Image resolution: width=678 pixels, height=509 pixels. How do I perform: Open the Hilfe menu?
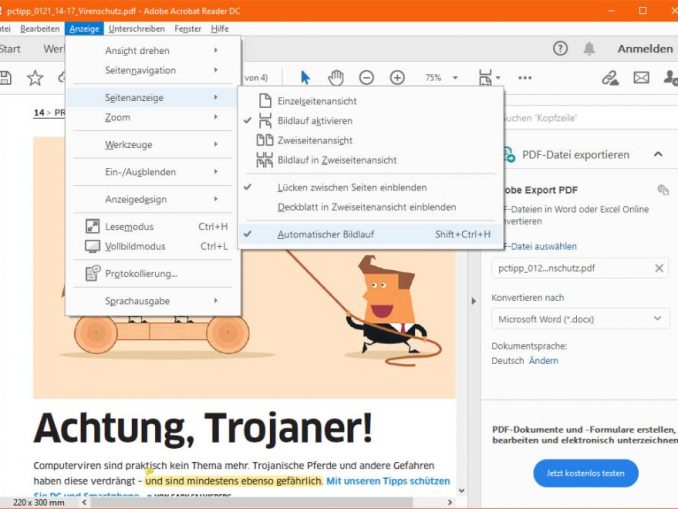(x=220, y=29)
